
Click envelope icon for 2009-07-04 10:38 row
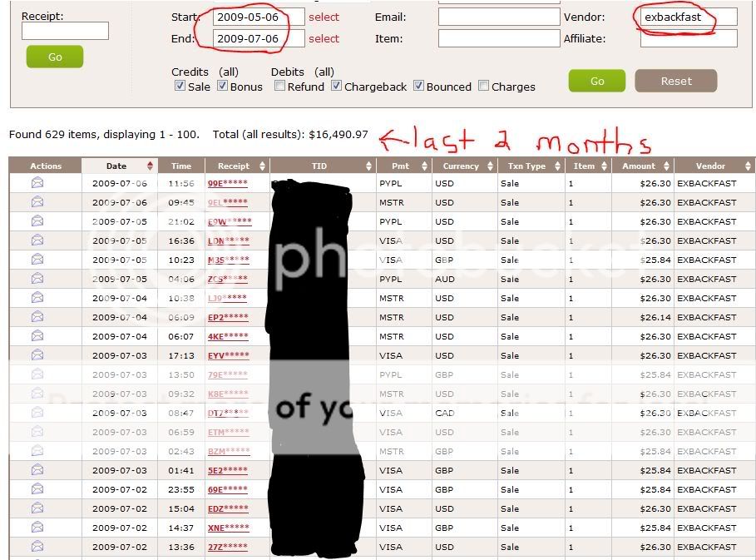(37, 298)
